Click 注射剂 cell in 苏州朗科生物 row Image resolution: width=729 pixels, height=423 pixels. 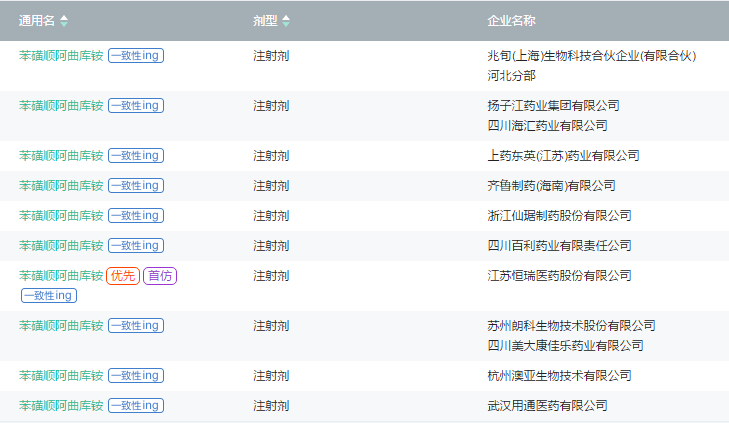tap(271, 326)
